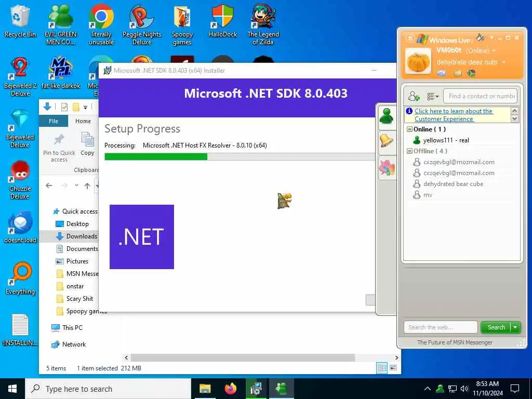Collapse the Offline contacts group
This screenshot has width=532, height=399.
409,151
